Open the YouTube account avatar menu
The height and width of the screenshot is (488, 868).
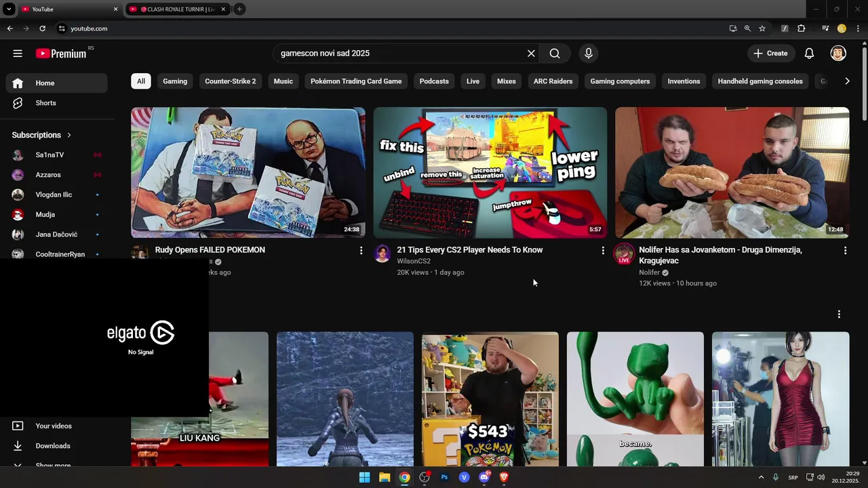click(838, 54)
